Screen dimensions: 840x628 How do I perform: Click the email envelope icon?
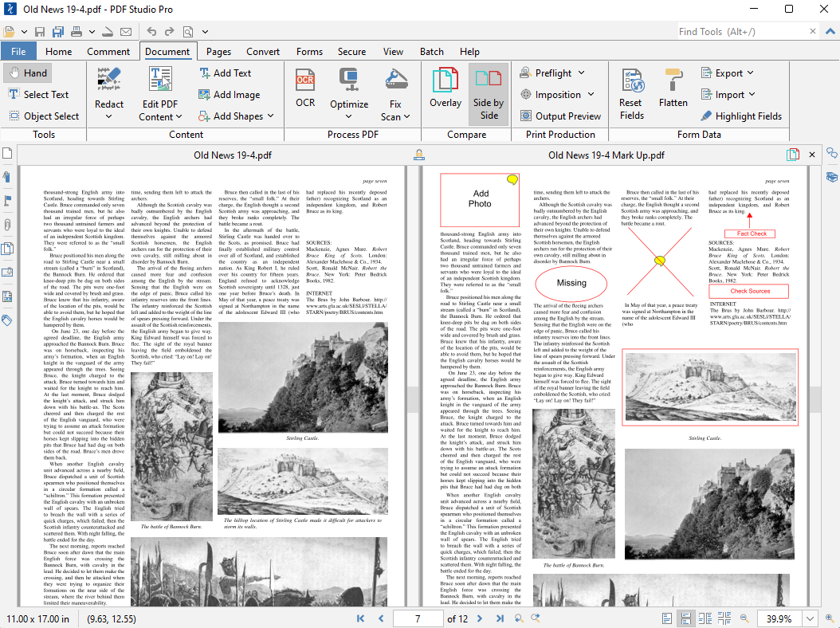coord(126,32)
